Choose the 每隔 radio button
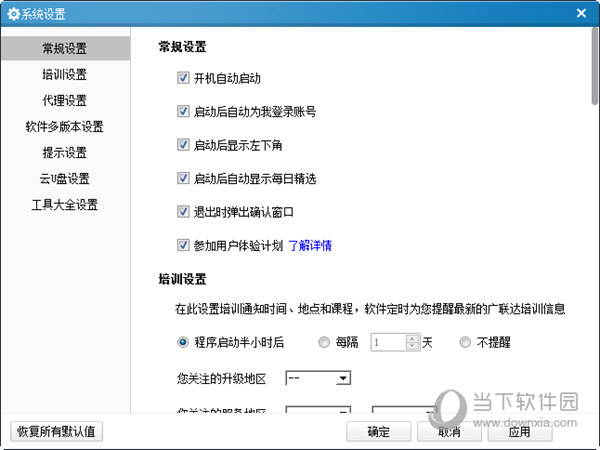This screenshot has height=450, width=600. [x=324, y=342]
